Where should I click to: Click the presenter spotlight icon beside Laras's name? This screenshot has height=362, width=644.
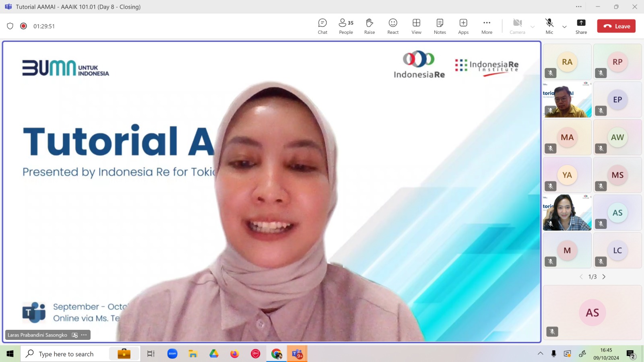point(74,335)
